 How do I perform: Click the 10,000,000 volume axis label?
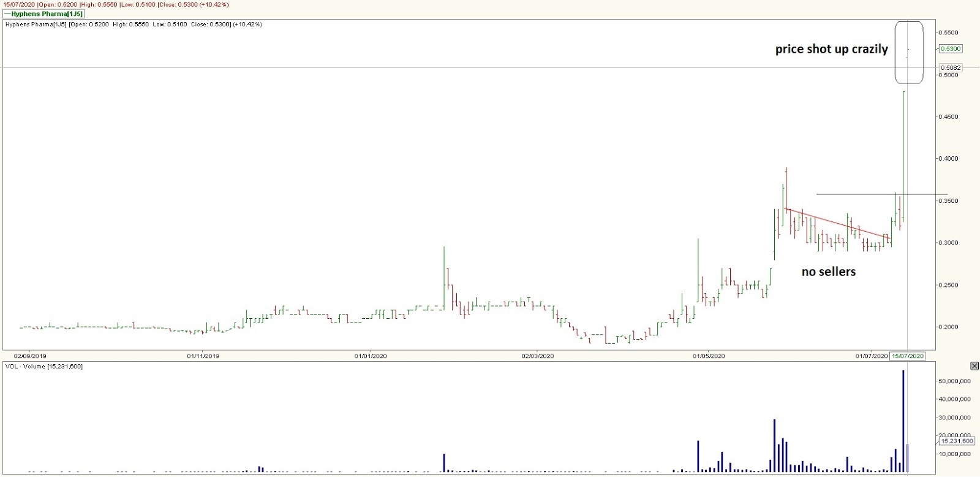click(x=955, y=454)
